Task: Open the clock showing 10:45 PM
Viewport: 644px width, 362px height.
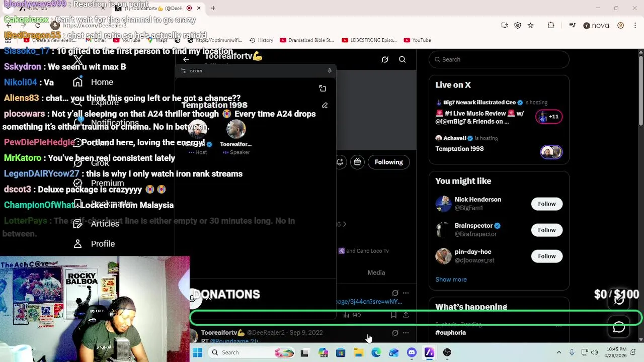Action: click(x=616, y=352)
